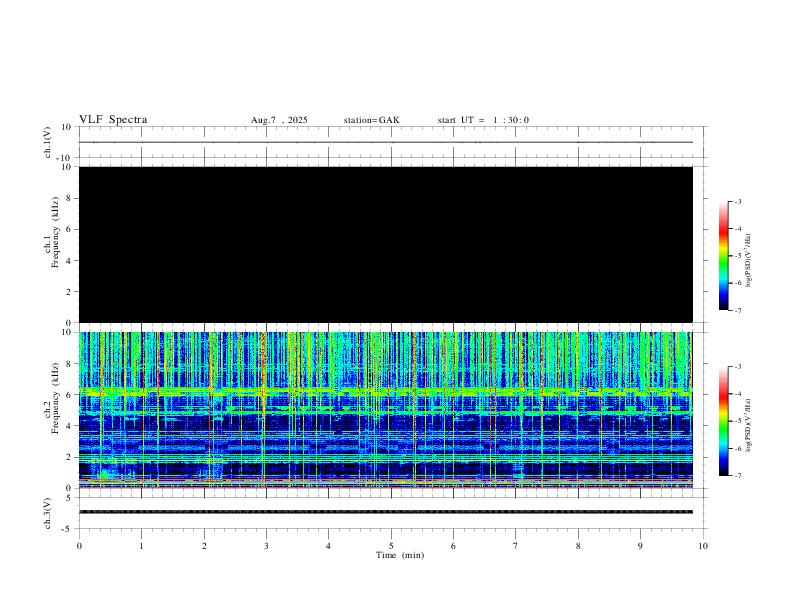The image size is (792, 612).
Task: Click the "station=GAK" header label
Action: 371,120
